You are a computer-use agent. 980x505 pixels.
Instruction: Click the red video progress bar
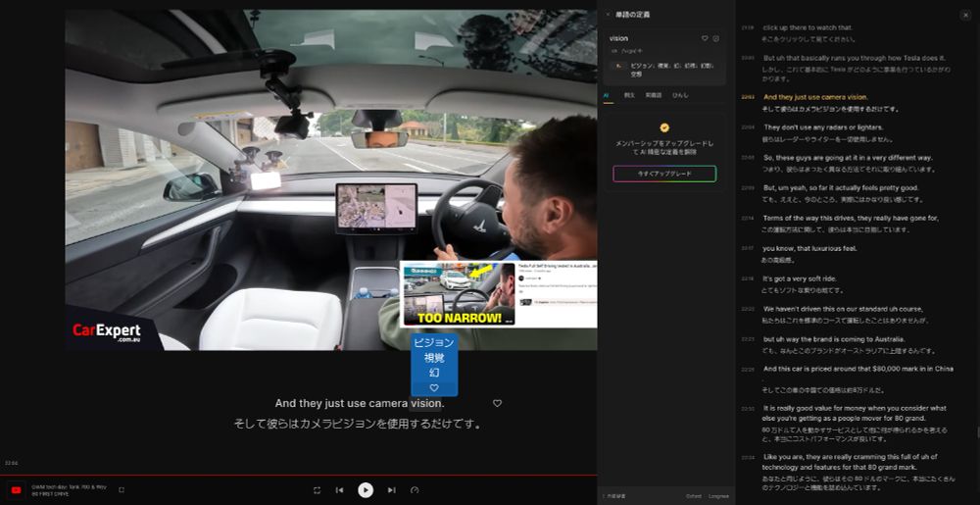298,475
